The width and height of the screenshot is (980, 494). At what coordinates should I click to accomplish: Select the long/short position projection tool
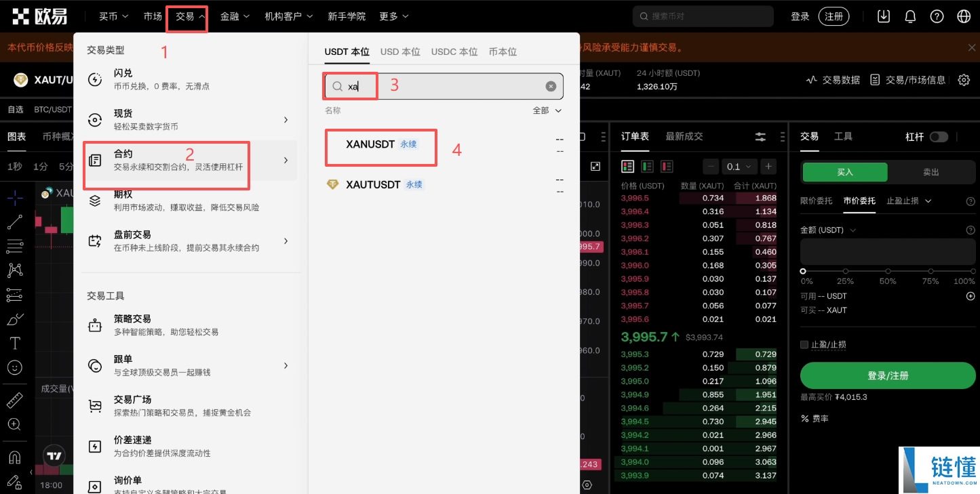point(15,295)
